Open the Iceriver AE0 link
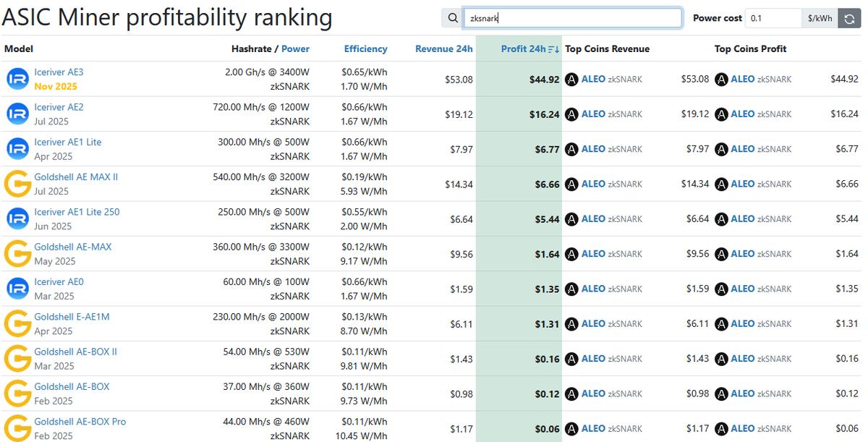The width and height of the screenshot is (868, 442). pyautogui.click(x=59, y=281)
